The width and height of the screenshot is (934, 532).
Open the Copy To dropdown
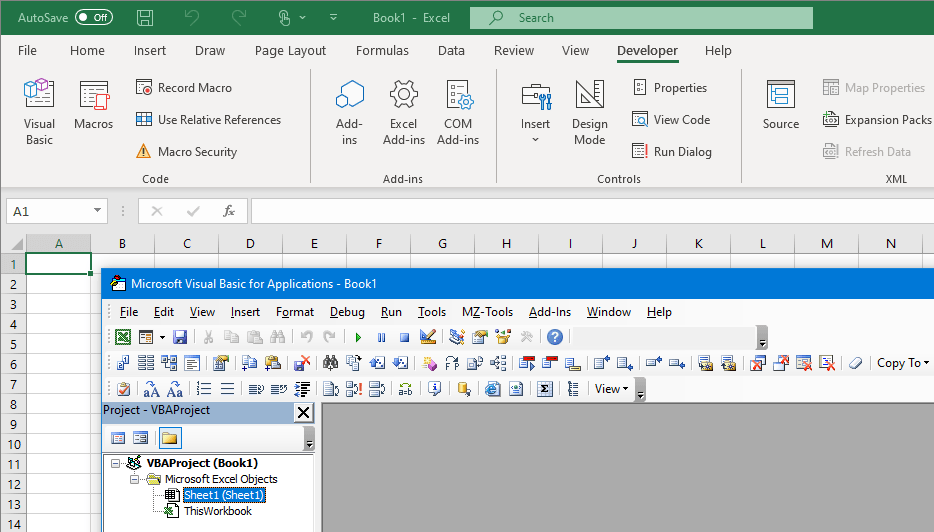pyautogui.click(x=902, y=363)
